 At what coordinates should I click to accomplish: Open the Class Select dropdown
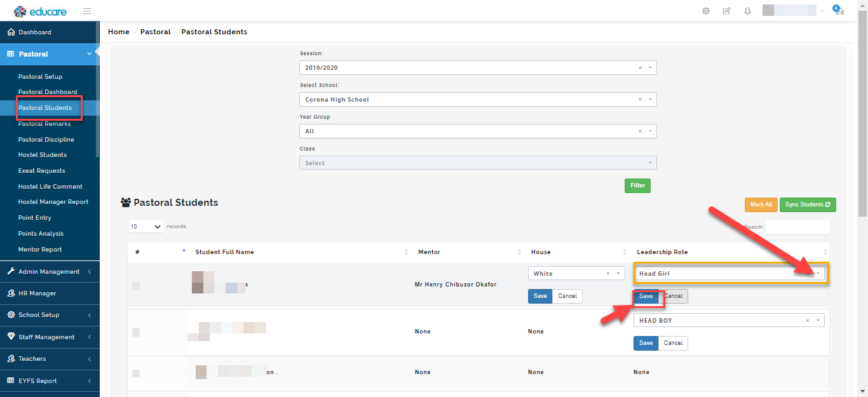(x=478, y=163)
